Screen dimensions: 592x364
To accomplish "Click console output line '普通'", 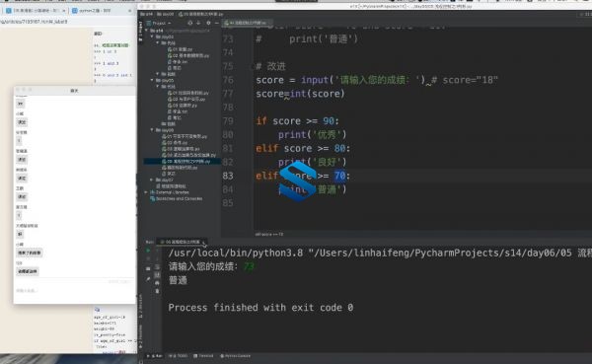I will pos(178,280).
